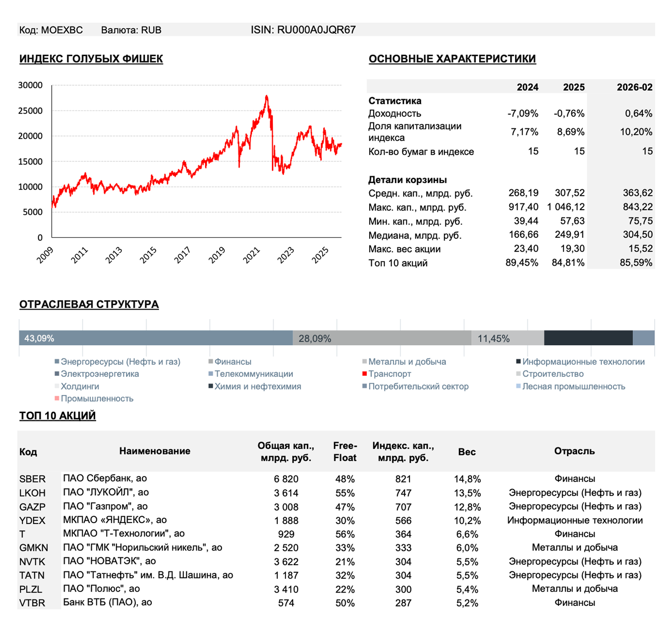
Task: Click the 'Статистика' subheading
Action: point(395,101)
